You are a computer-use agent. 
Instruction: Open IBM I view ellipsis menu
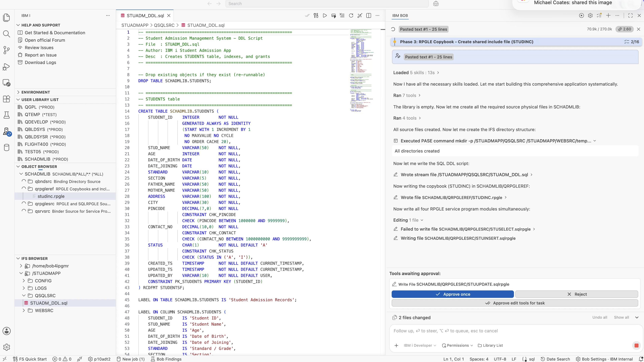[108, 16]
